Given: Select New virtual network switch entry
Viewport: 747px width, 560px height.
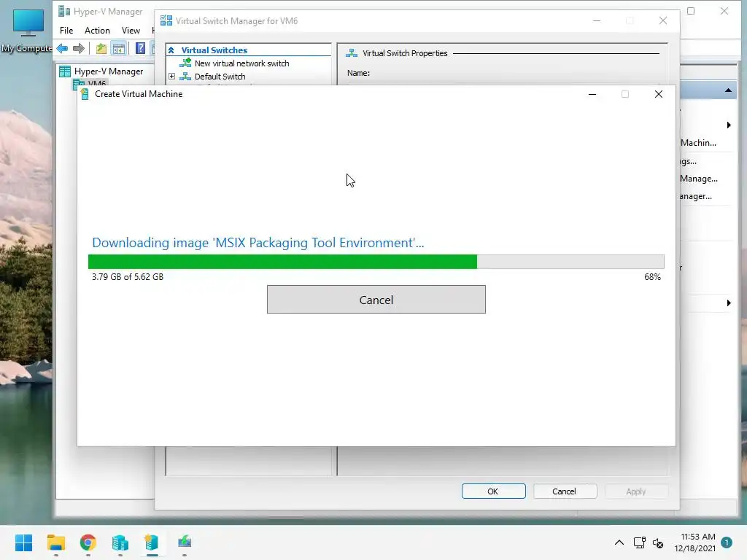Looking at the screenshot, I should click(x=241, y=63).
